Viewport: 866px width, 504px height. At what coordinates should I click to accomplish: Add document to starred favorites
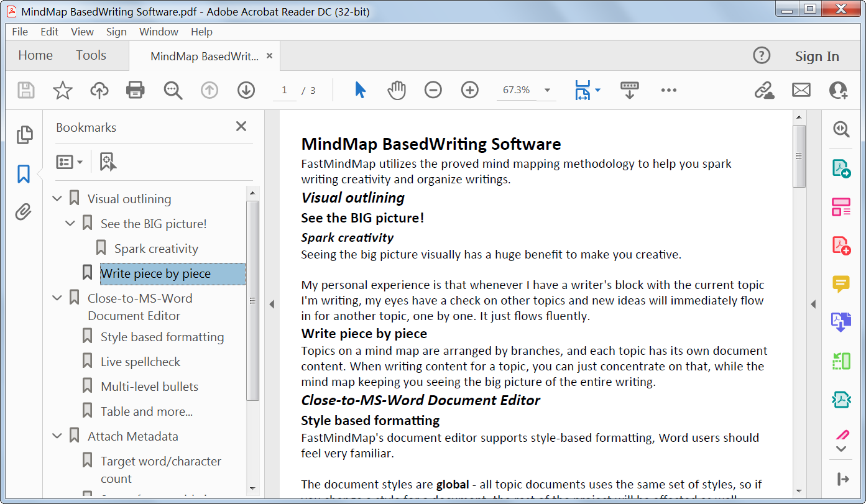tap(62, 90)
